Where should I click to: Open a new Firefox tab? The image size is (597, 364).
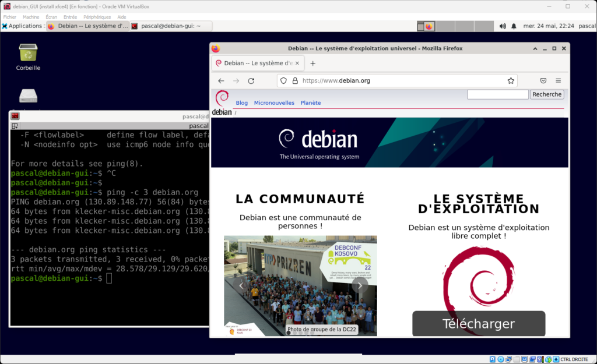(x=312, y=63)
